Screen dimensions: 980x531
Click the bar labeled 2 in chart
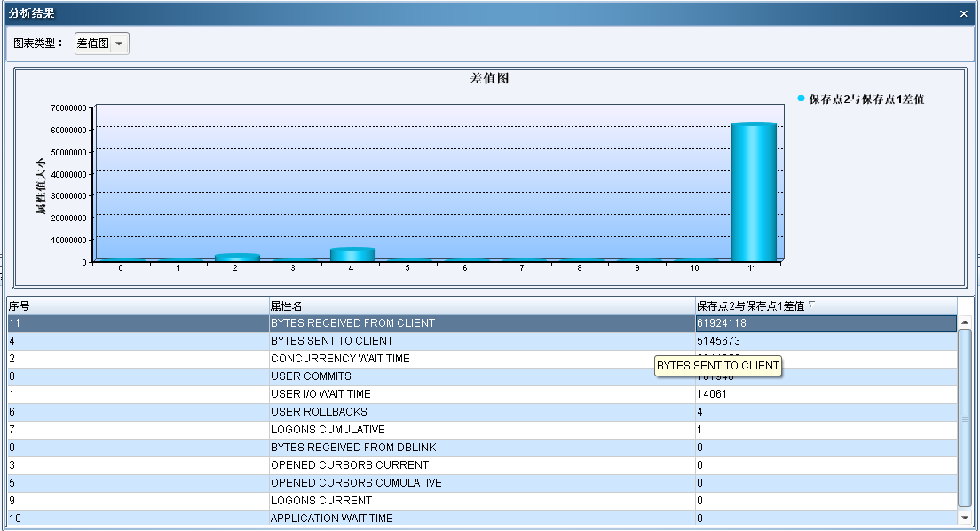(x=237, y=258)
